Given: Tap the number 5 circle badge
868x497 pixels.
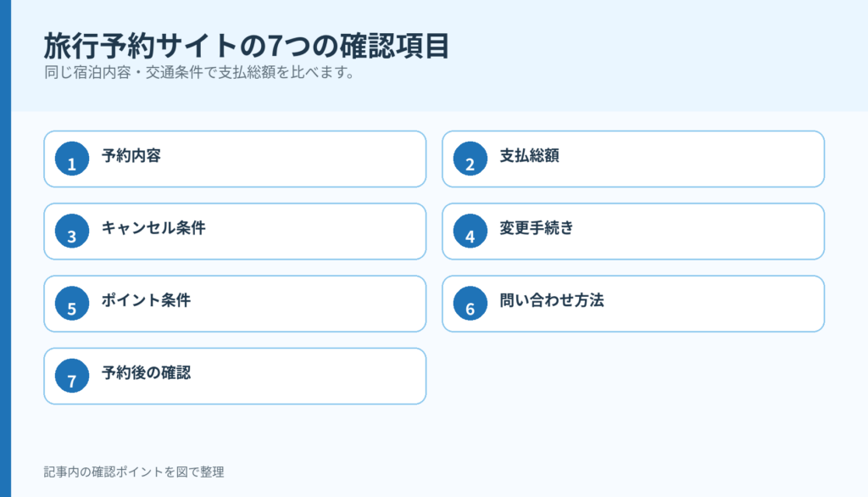Looking at the screenshot, I should click(72, 304).
